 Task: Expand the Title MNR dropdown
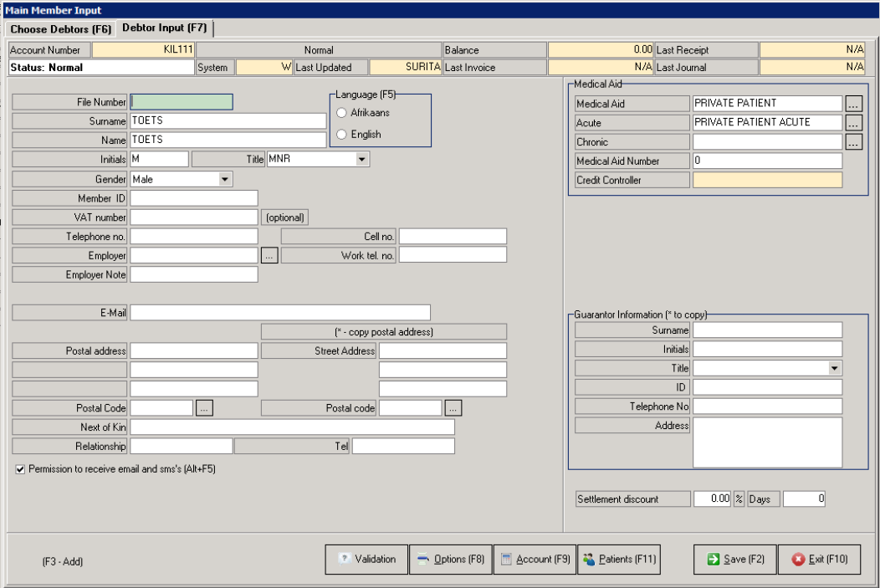[361, 160]
